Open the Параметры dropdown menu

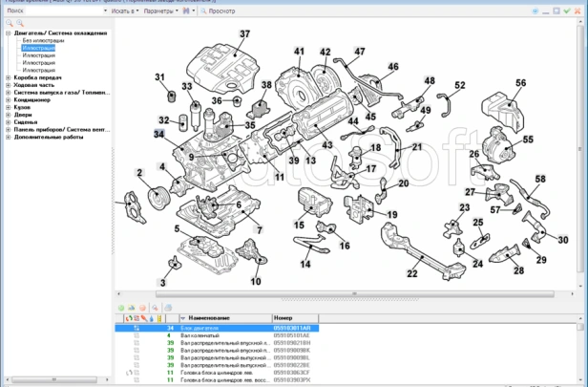click(161, 11)
